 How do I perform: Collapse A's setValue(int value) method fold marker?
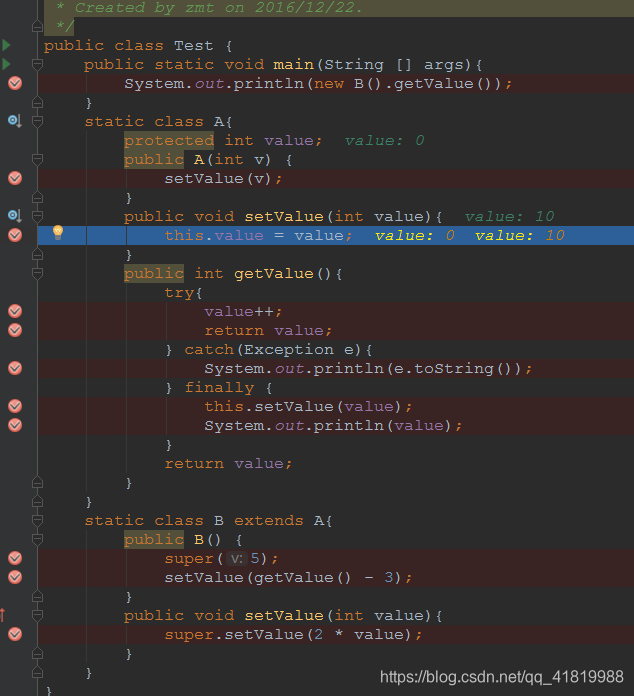pos(37,216)
